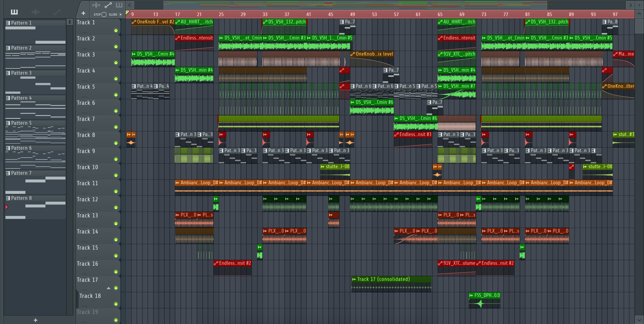This screenshot has height=324, width=644.
Task: Click the picker panel scrollbar handle
Action: tap(70, 22)
